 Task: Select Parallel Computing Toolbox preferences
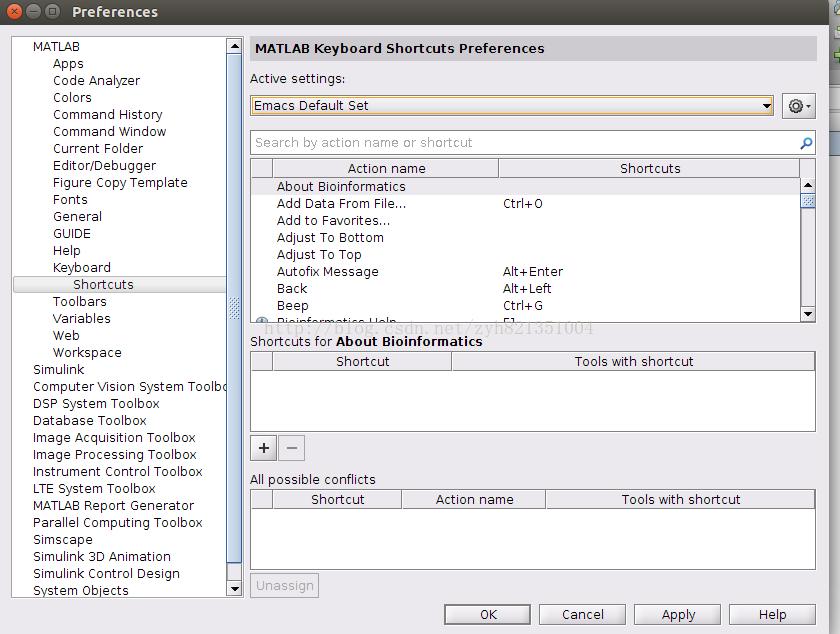click(117, 523)
